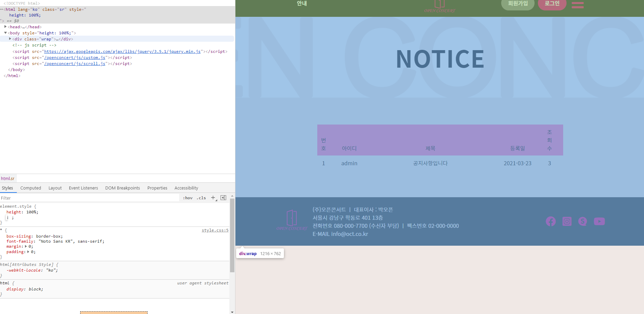This screenshot has height=314, width=644.
Task: Open the Facebook icon in the footer
Action: [x=551, y=221]
